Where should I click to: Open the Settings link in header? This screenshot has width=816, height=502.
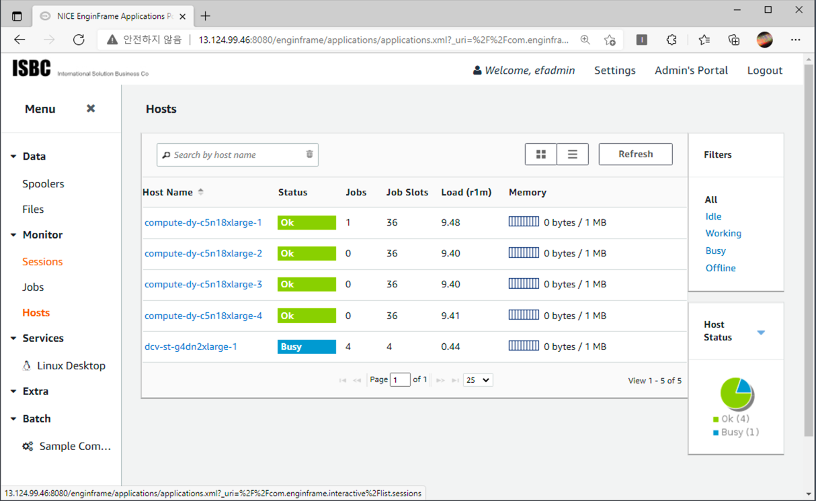pyautogui.click(x=615, y=70)
